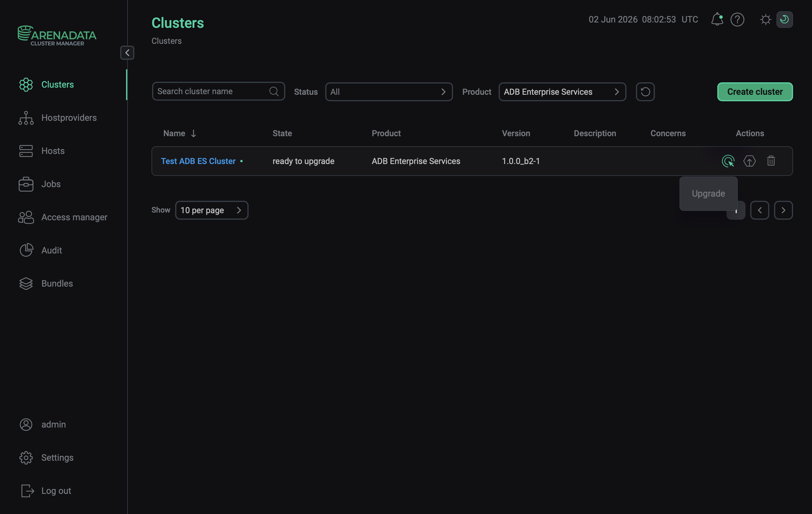Open the Status filter dropdown

click(389, 92)
